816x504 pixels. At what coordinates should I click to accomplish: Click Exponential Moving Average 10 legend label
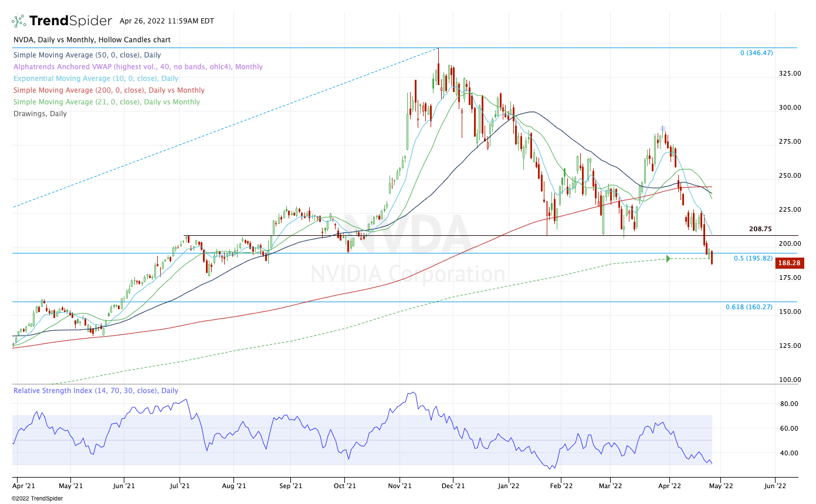click(96, 79)
